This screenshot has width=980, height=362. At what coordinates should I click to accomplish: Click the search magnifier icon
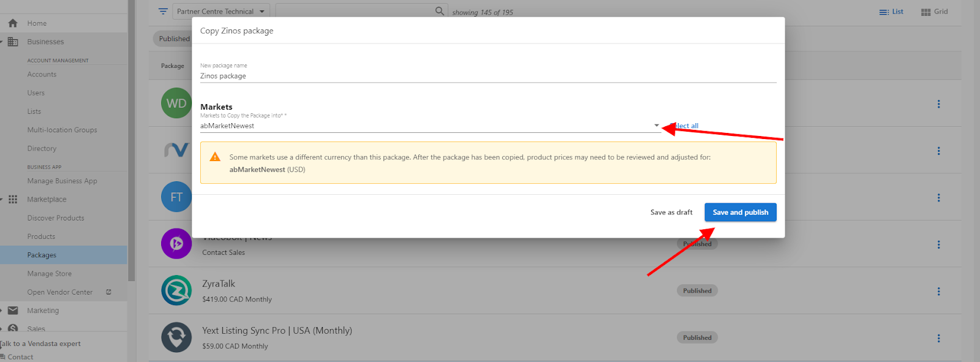coord(440,11)
